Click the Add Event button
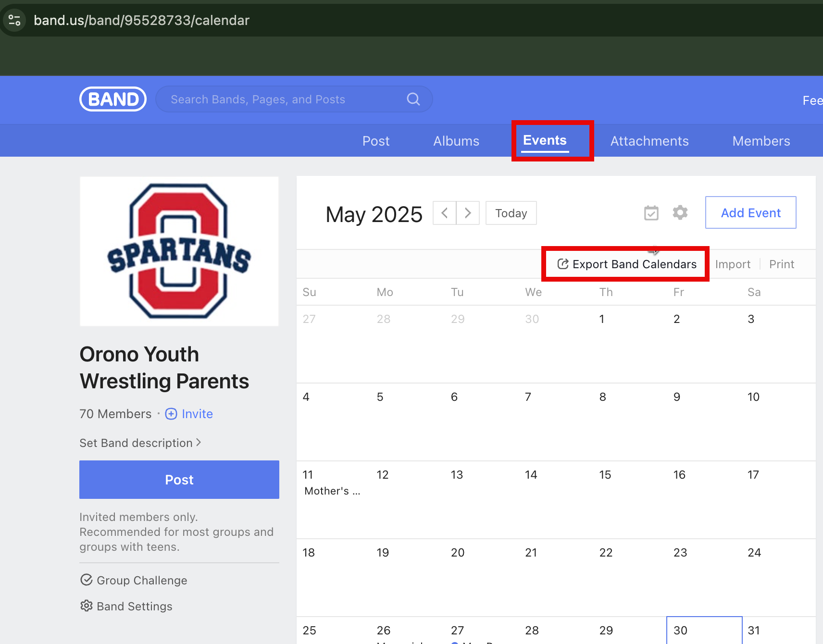The image size is (823, 644). pos(751,212)
